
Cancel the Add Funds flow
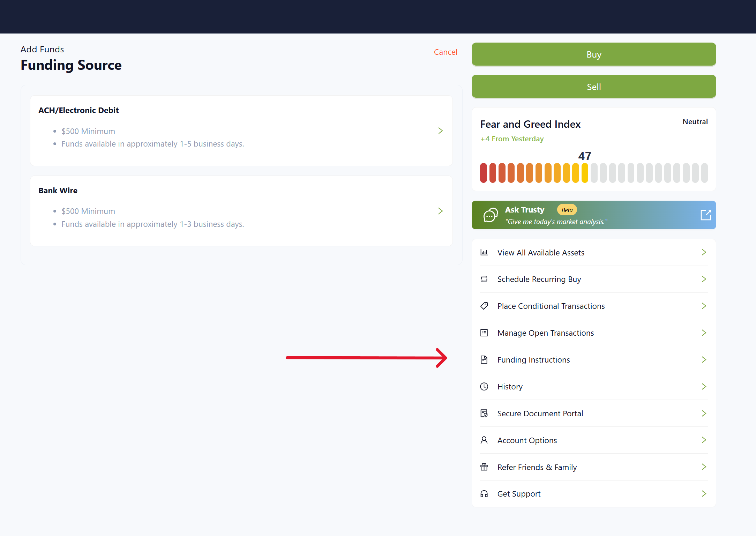tap(445, 52)
